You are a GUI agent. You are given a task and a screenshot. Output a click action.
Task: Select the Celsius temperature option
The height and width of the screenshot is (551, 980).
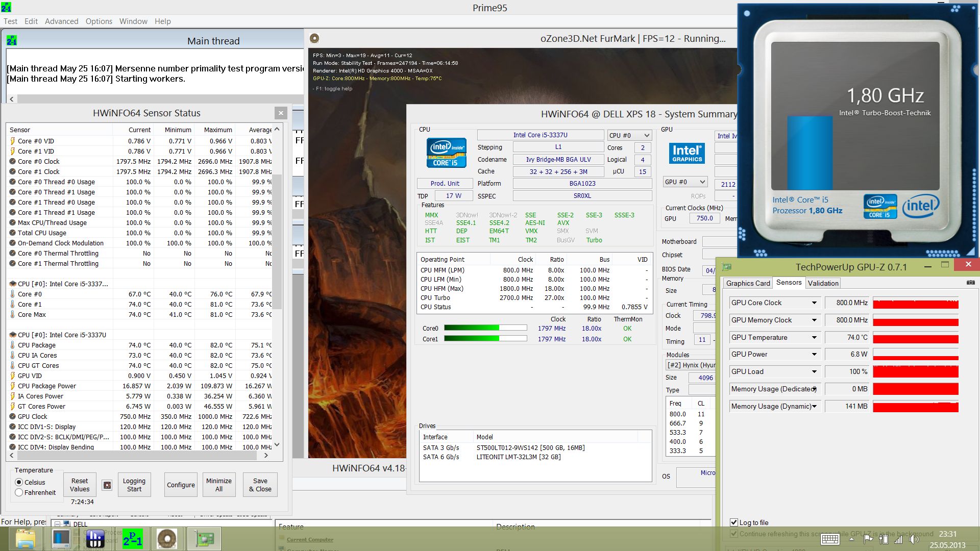(x=19, y=482)
